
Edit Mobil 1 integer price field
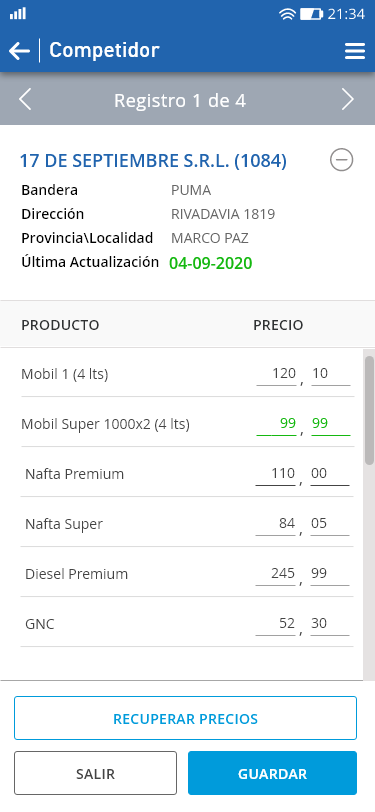(276, 374)
